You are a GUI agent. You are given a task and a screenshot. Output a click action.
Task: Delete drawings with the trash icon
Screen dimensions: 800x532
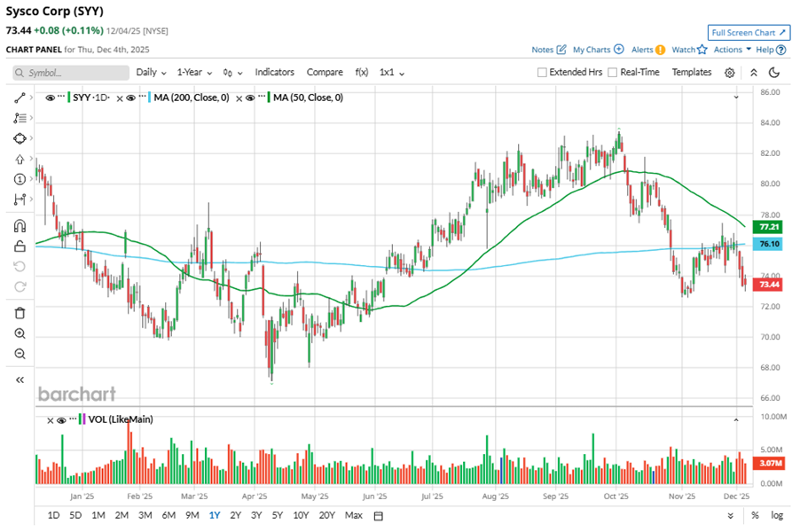[x=20, y=313]
